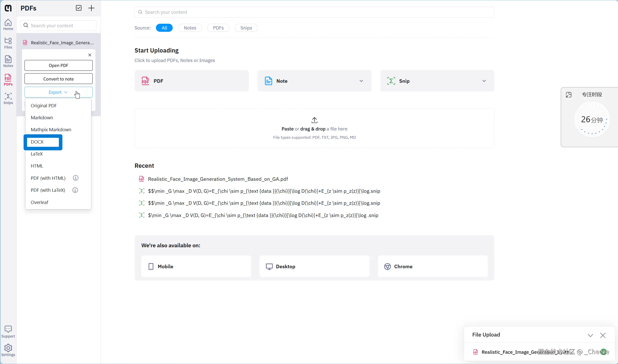
Task: Click info icon next to PDF (with HTML)
Action: click(76, 178)
